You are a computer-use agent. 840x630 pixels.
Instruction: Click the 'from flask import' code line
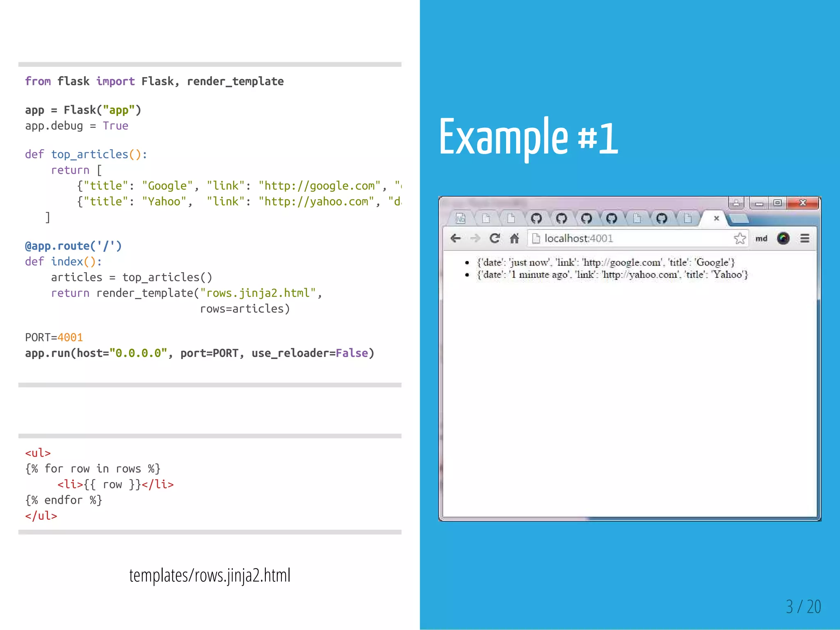click(x=154, y=81)
